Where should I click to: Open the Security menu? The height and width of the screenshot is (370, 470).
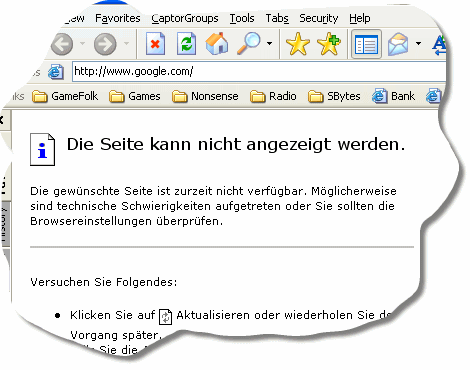(319, 18)
